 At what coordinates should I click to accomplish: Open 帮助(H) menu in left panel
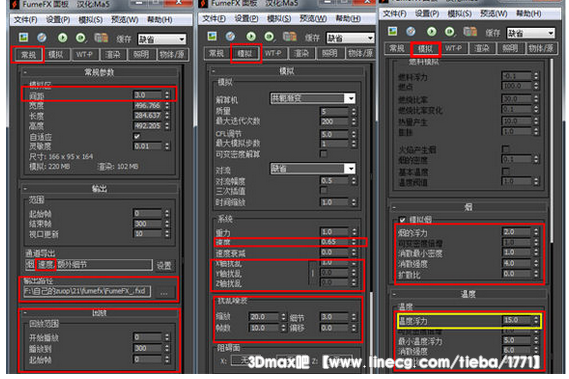[x=159, y=20]
